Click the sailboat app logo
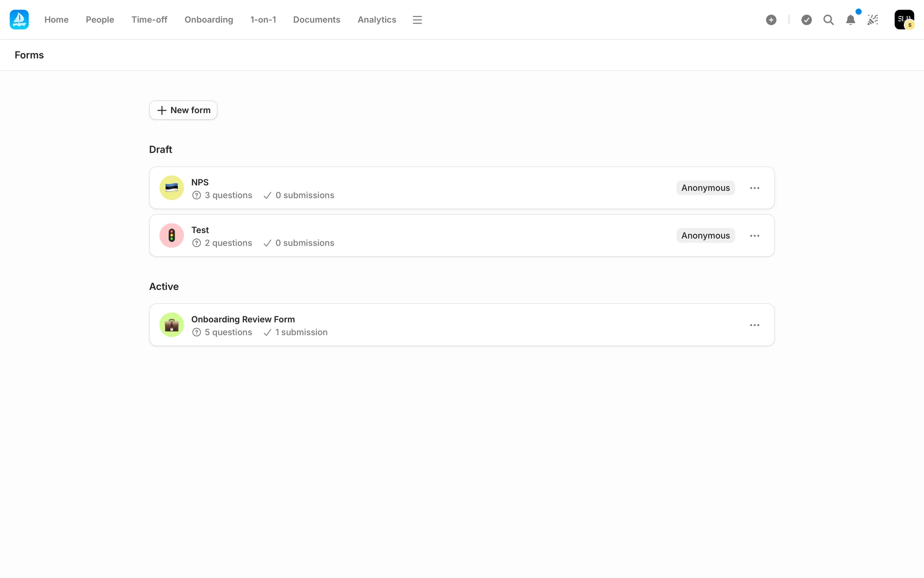Viewport: 924px width, 578px height. (19, 20)
